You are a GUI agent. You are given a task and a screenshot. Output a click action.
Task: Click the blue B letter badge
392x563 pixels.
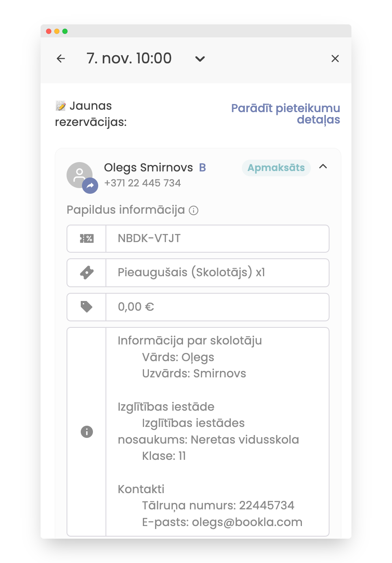click(x=202, y=168)
